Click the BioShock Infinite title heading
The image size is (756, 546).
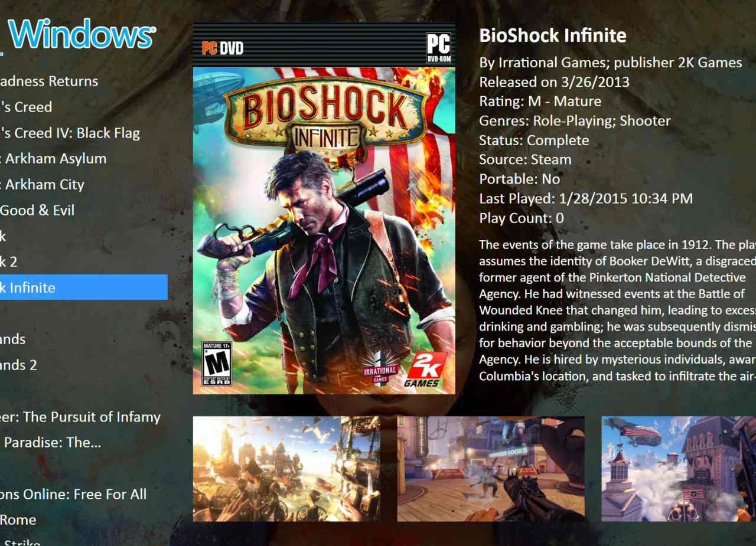[553, 35]
